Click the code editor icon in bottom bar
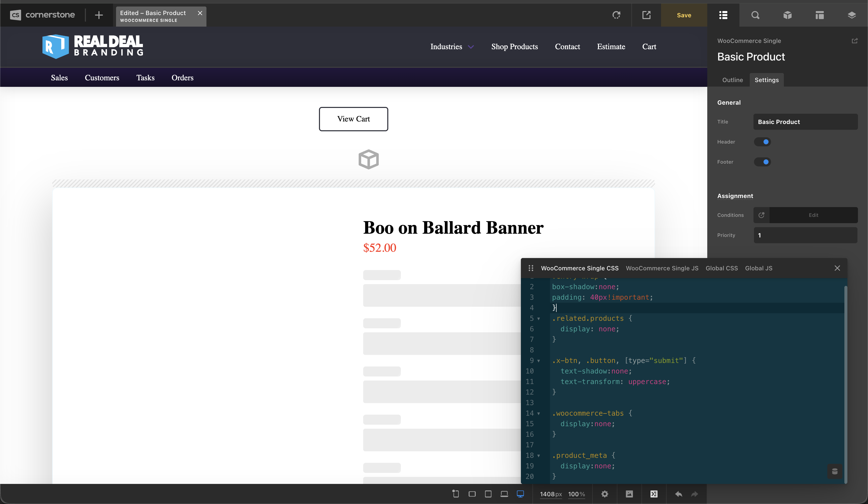Image resolution: width=868 pixels, height=504 pixels. (x=654, y=494)
